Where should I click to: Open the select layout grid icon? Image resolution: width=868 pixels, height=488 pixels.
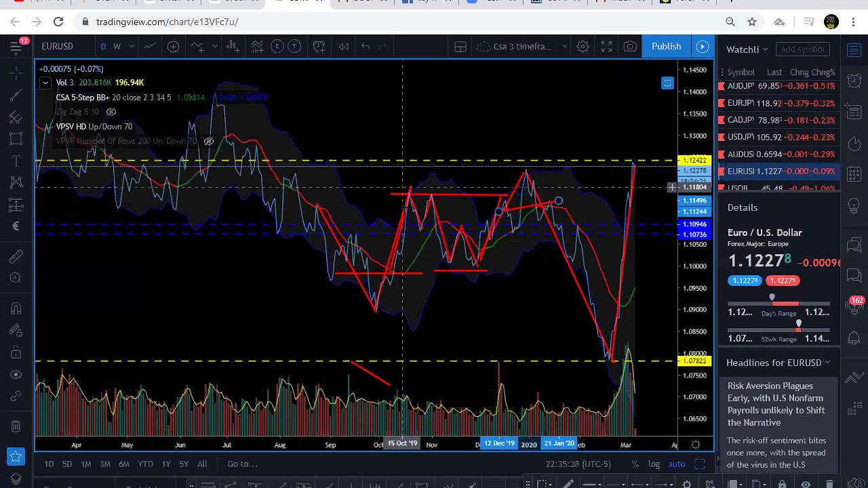[x=460, y=46]
